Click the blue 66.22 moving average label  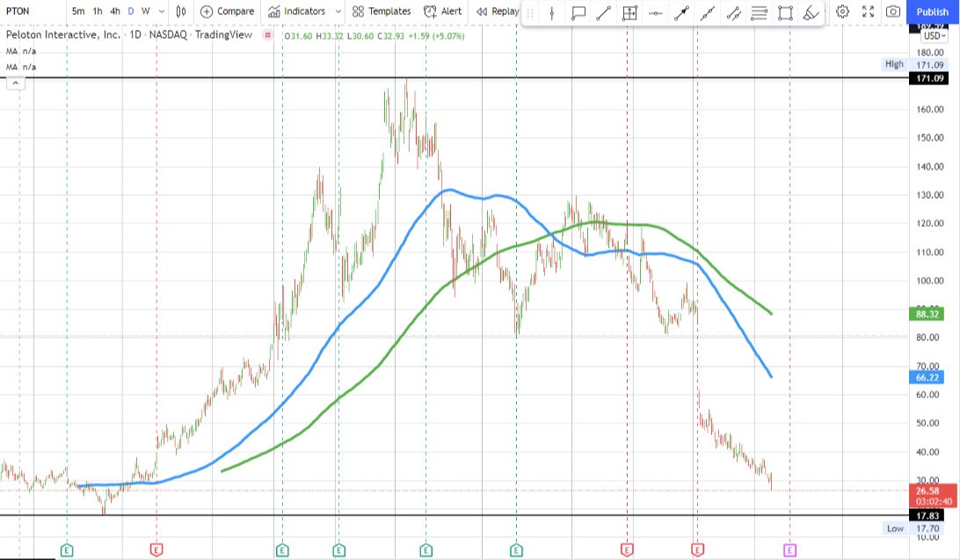click(927, 378)
